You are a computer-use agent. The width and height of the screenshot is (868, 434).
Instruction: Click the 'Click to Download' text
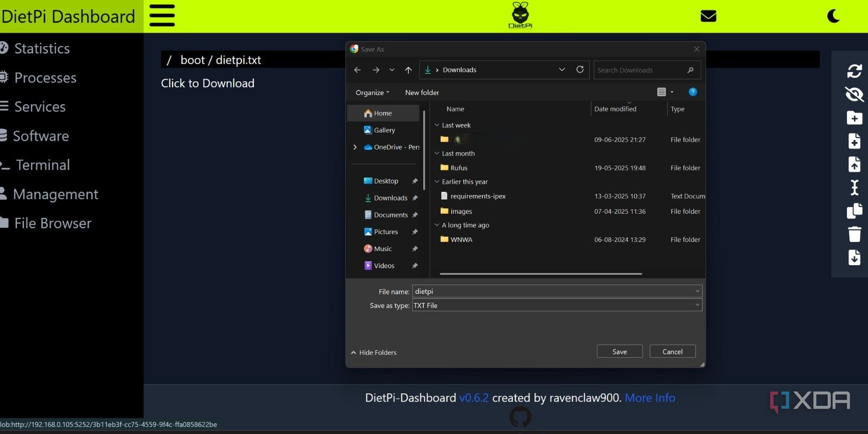pos(208,83)
